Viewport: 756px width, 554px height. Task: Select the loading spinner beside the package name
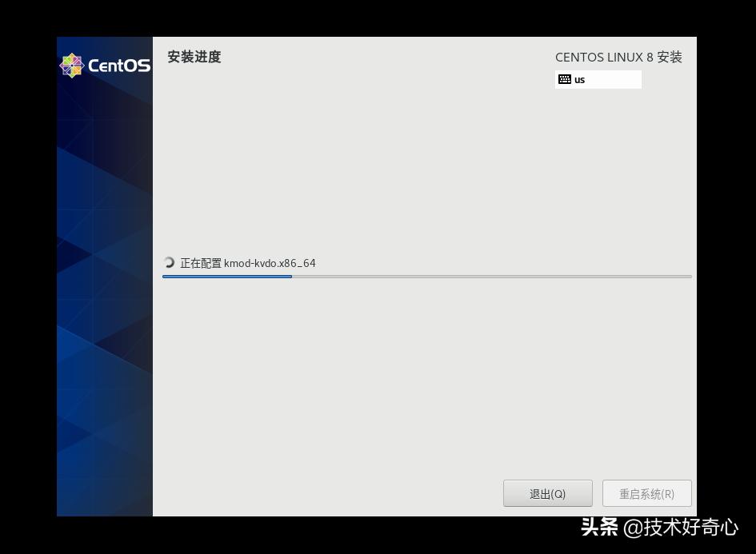tap(169, 262)
